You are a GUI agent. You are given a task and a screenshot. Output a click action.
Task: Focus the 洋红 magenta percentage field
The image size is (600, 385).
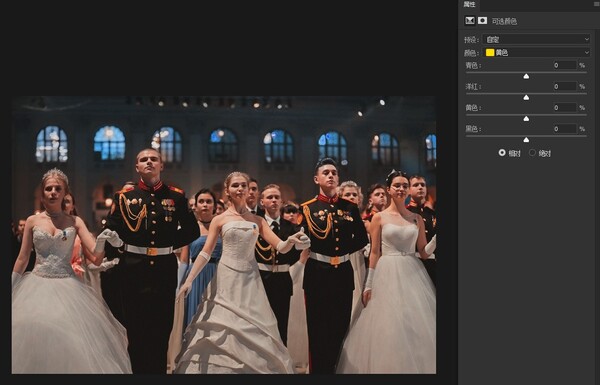click(565, 86)
